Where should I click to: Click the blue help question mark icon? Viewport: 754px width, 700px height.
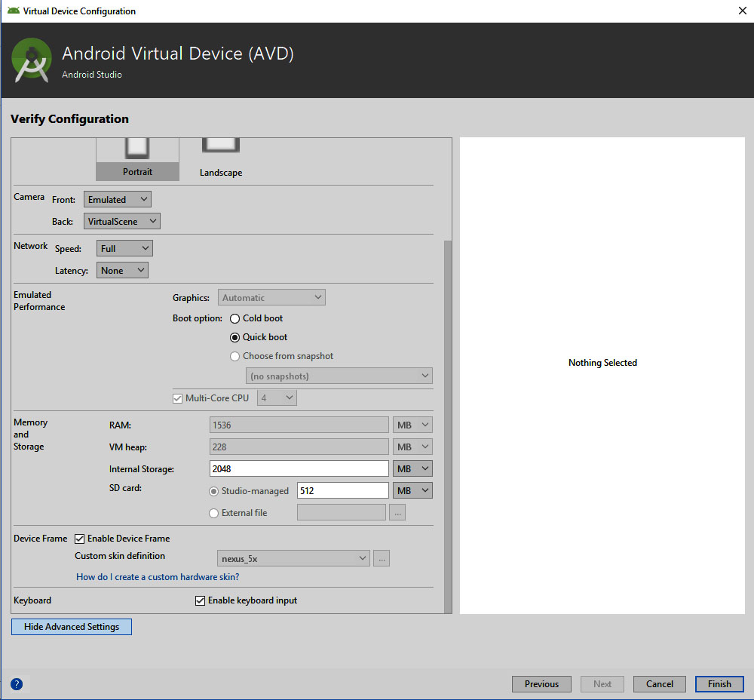(x=17, y=684)
